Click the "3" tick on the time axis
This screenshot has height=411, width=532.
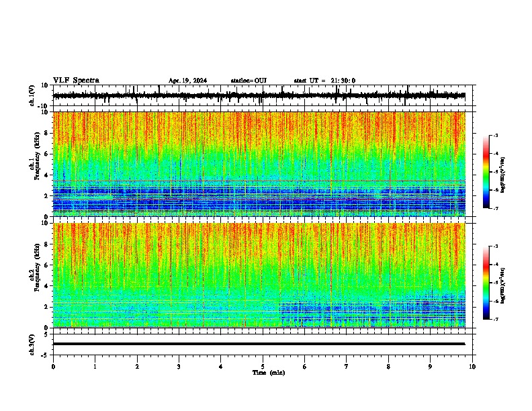pos(179,367)
